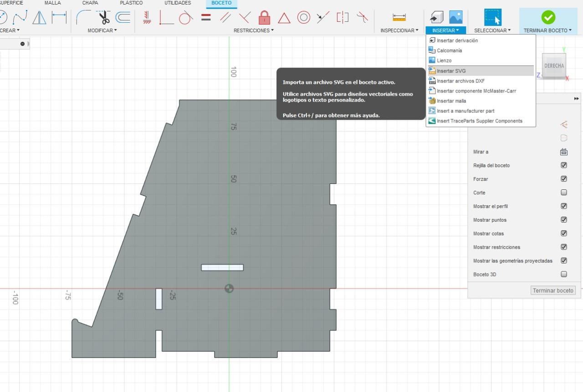The image size is (583, 392).
Task: Select the Parallel constraint icon
Action: (x=225, y=18)
